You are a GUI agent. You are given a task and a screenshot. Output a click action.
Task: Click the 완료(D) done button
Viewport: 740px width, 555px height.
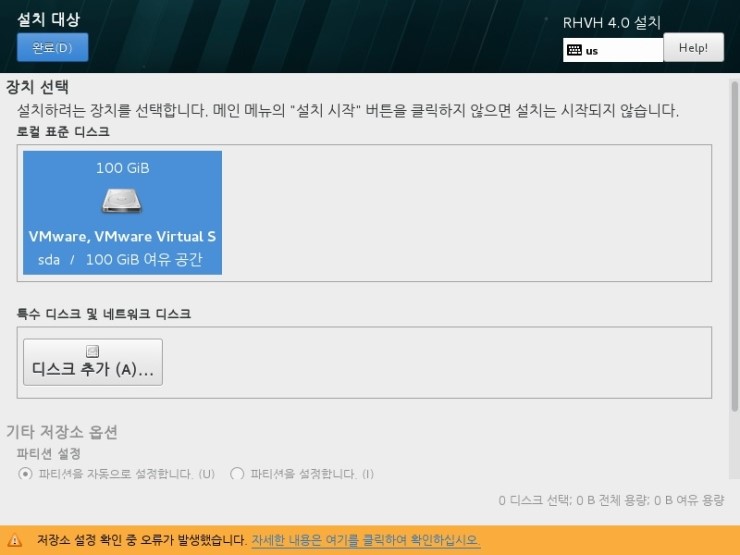click(52, 47)
